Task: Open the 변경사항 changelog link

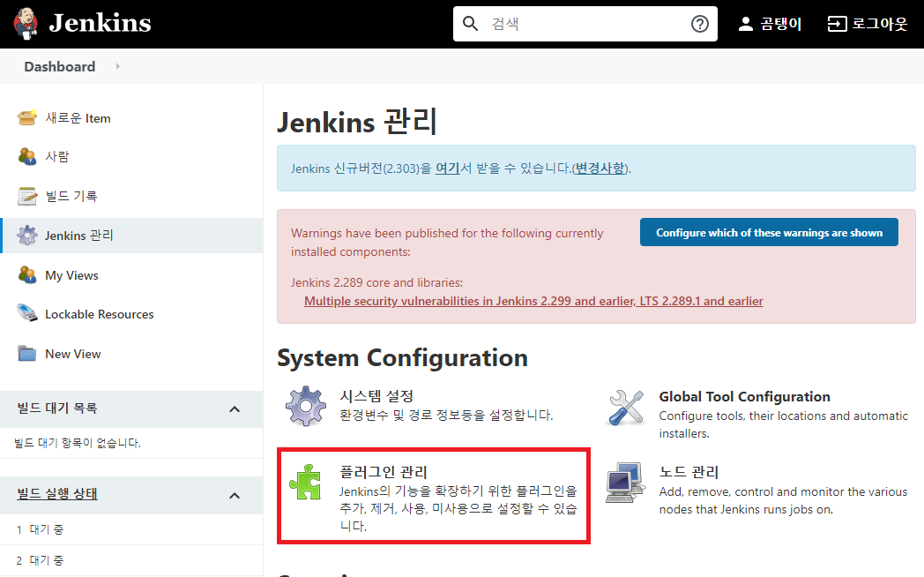Action: [600, 168]
